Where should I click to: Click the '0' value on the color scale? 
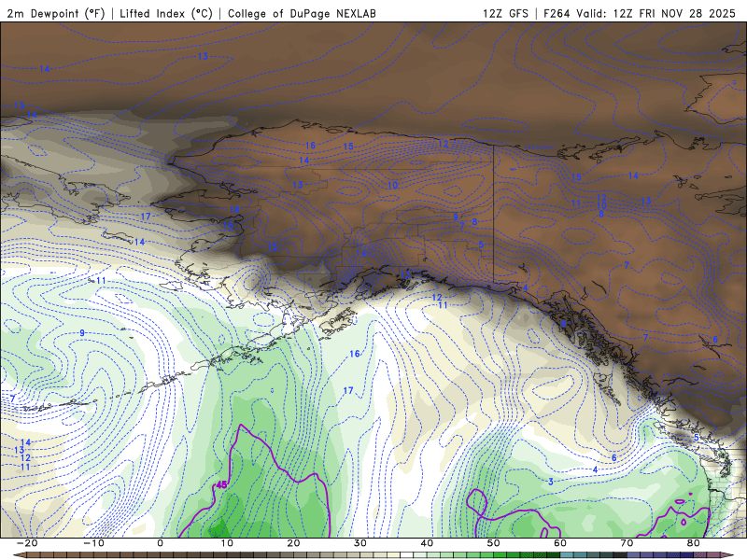click(160, 543)
